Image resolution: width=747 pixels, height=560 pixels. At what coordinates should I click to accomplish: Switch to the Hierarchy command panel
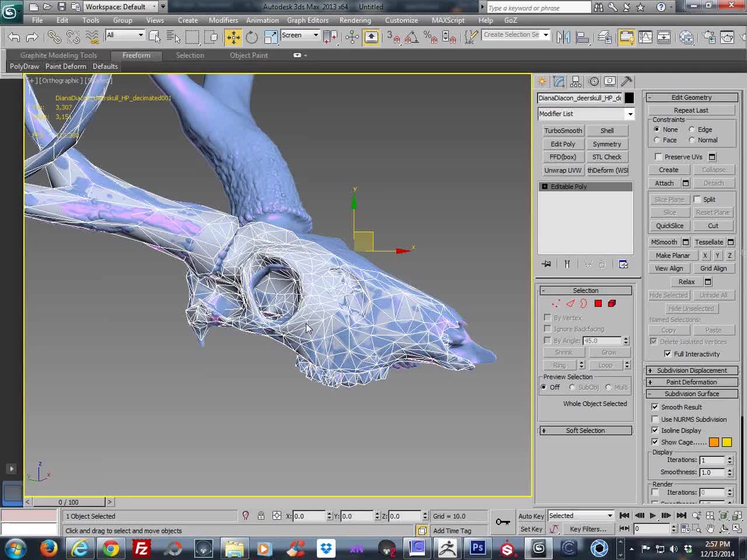tap(576, 82)
